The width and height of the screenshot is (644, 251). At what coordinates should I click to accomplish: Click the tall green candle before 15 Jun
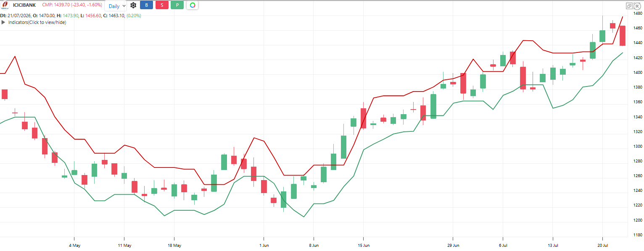343,147
